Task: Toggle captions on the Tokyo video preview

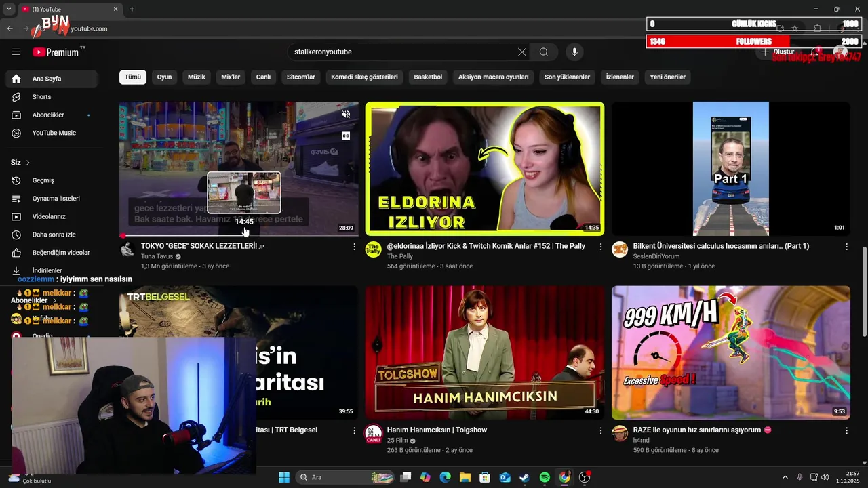Action: pos(346,136)
